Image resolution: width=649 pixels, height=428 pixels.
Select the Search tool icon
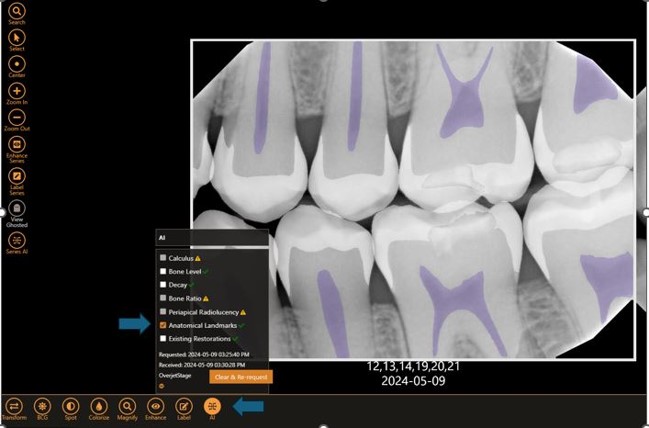17,11
